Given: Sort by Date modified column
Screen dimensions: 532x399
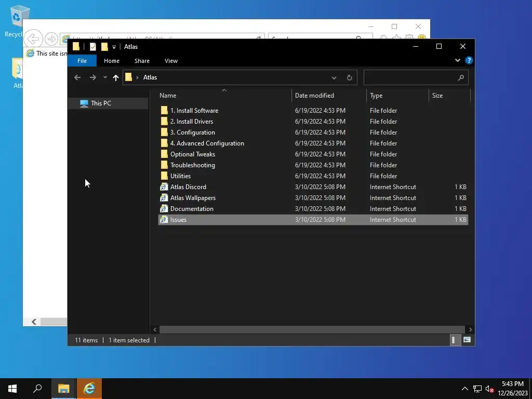Looking at the screenshot, I should pos(329,96).
